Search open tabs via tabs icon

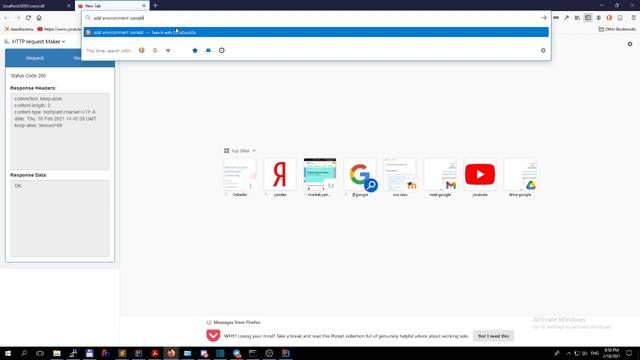[208, 50]
